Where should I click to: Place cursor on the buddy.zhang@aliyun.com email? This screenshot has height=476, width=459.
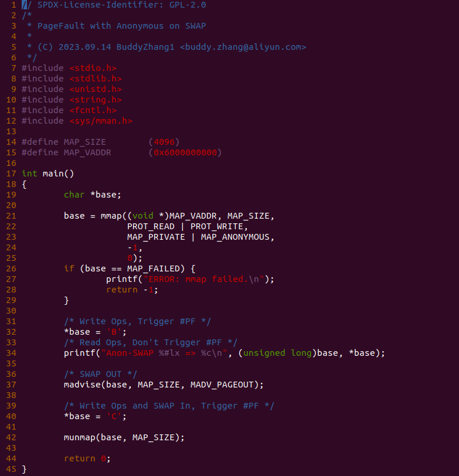click(x=243, y=47)
